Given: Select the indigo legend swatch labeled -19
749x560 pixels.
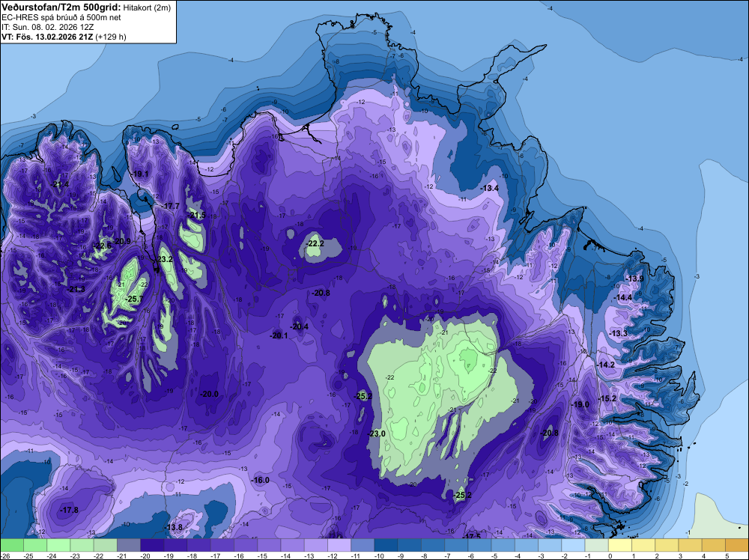Looking at the screenshot, I should (175, 545).
